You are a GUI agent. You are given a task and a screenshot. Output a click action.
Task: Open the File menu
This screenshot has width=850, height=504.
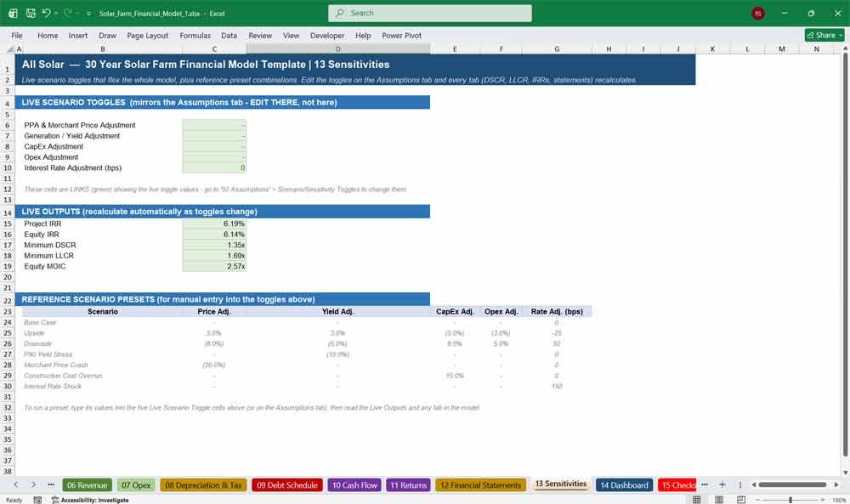(17, 35)
